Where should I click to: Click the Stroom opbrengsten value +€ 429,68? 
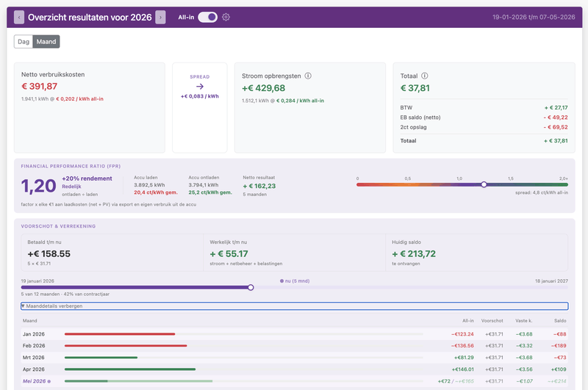click(263, 88)
